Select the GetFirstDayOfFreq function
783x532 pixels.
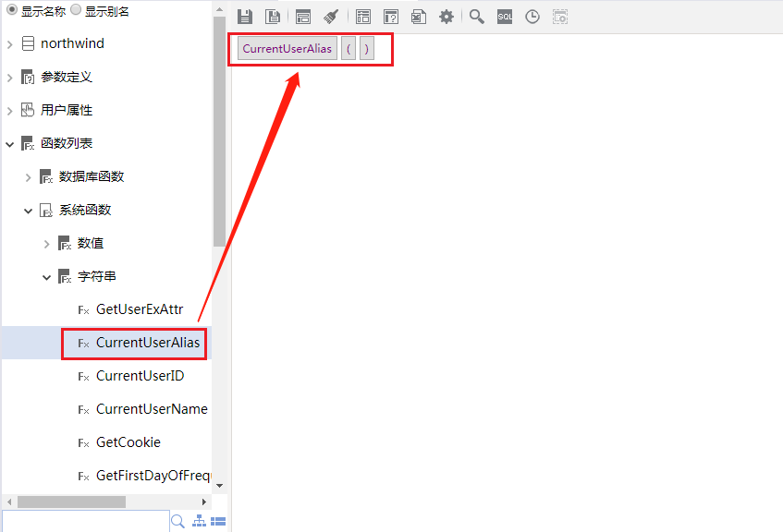click(x=153, y=476)
